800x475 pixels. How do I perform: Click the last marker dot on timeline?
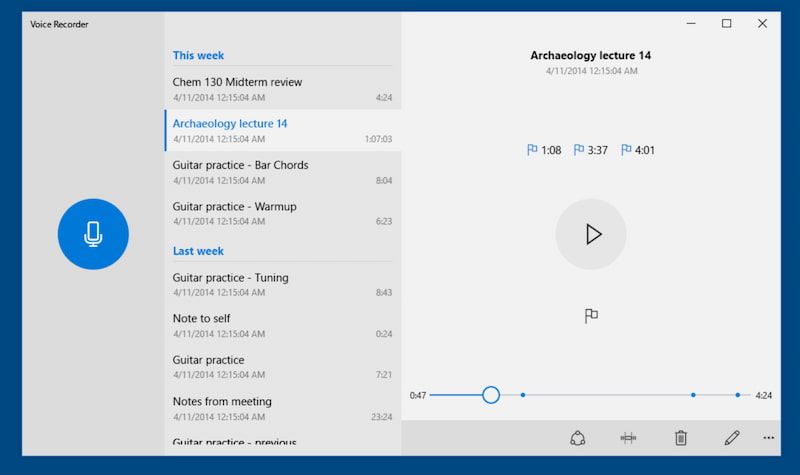click(738, 395)
